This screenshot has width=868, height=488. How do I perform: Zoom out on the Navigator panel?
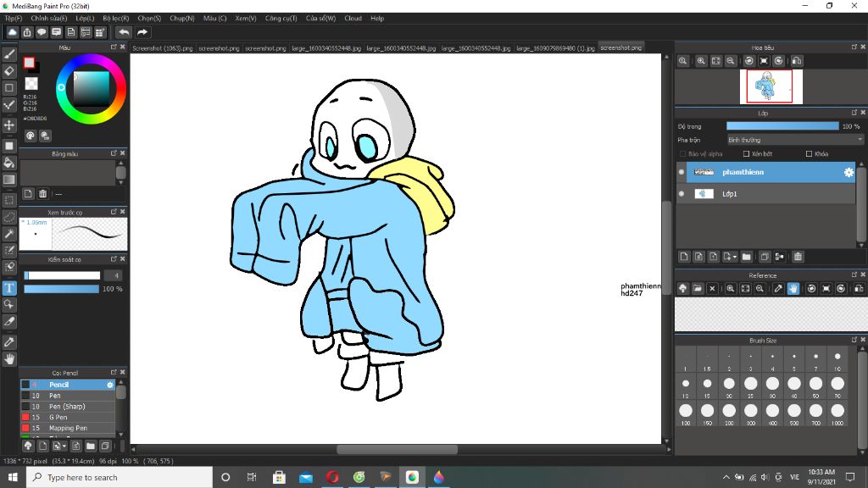click(x=731, y=61)
